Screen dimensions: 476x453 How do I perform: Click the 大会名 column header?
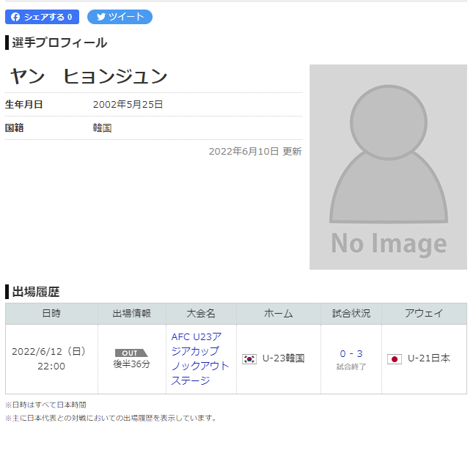201,314
